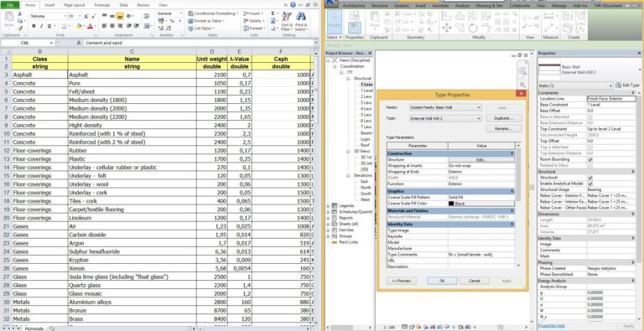Toggle the Room Bounding checkbox
644x331 pixels.
(590, 159)
